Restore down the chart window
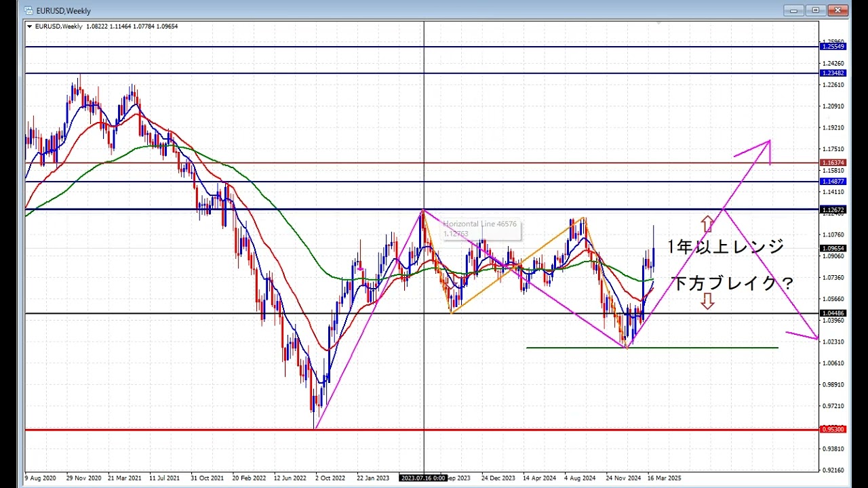Screen dimensions: 868x488 (816, 10)
